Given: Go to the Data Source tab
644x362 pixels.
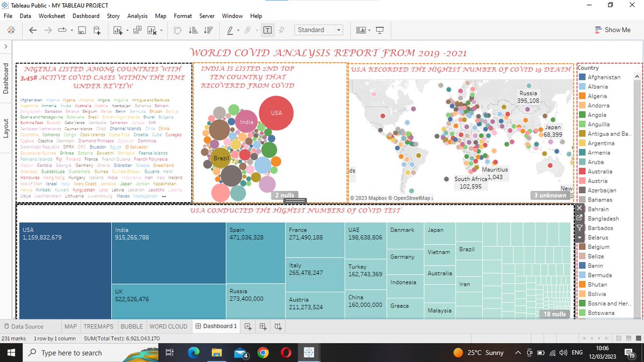Looking at the screenshot, I should coord(23,326).
